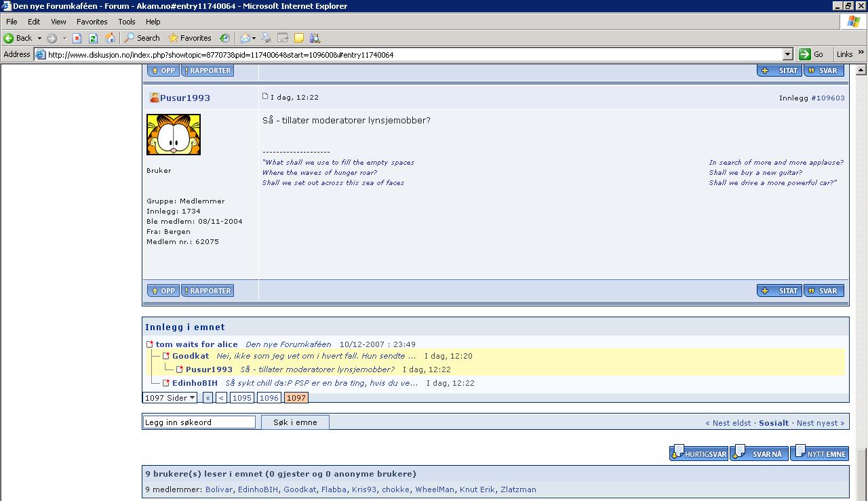Open the « Nest eldst link

(x=728, y=423)
